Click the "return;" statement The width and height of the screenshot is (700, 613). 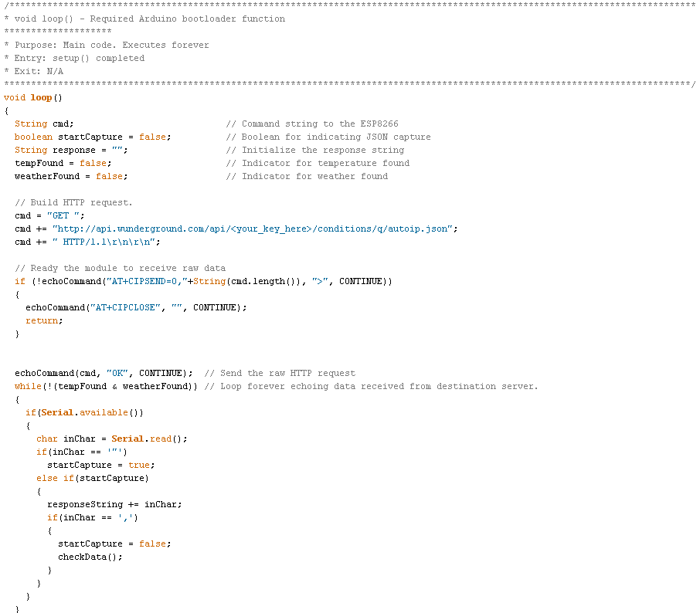44,320
